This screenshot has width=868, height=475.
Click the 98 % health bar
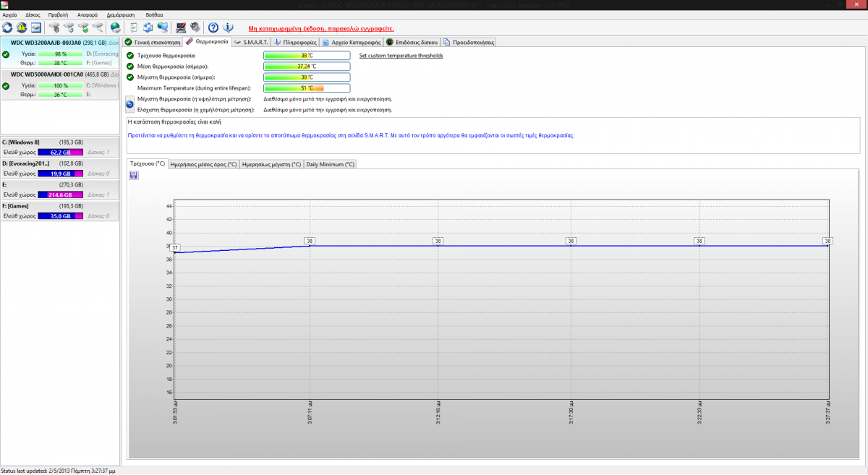click(x=61, y=54)
